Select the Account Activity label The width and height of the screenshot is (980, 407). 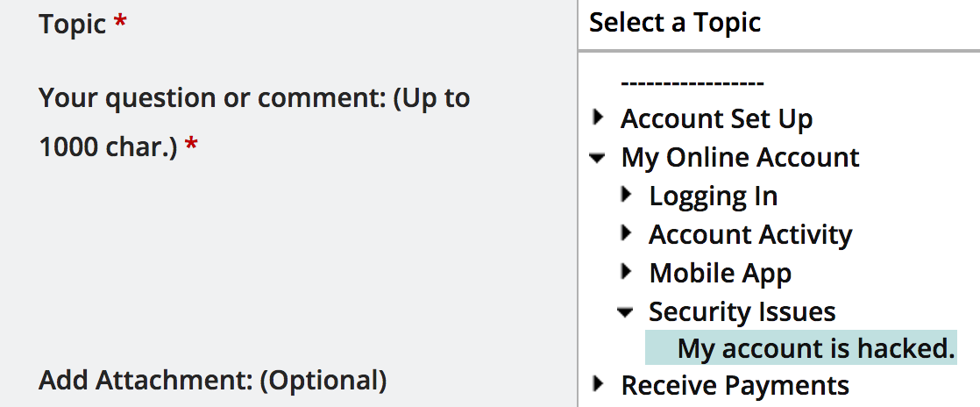coord(750,235)
